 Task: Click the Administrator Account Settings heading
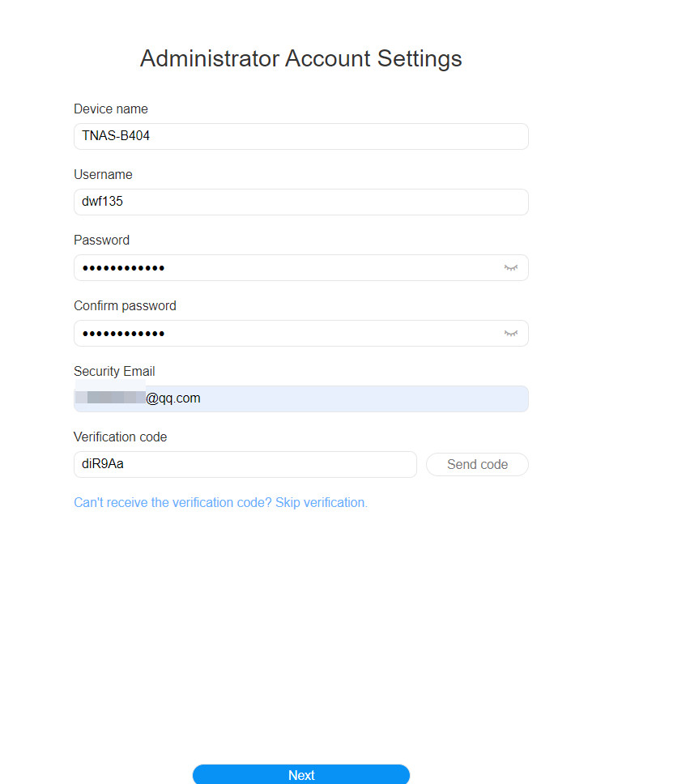(x=301, y=58)
